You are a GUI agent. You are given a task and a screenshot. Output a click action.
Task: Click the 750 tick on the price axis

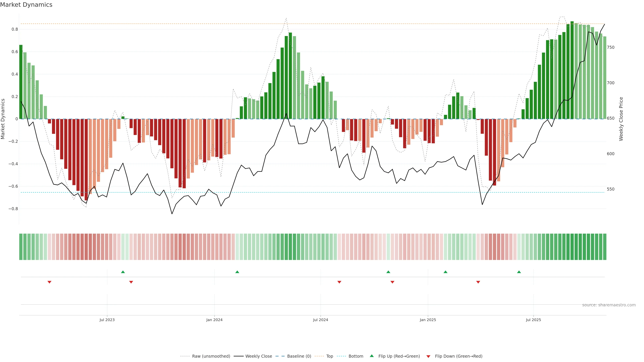point(610,47)
